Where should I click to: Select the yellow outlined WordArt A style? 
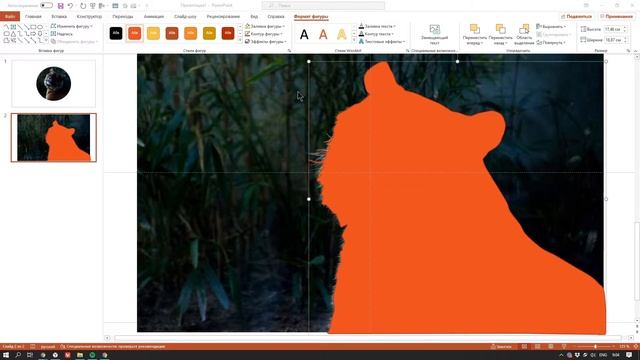point(342,34)
